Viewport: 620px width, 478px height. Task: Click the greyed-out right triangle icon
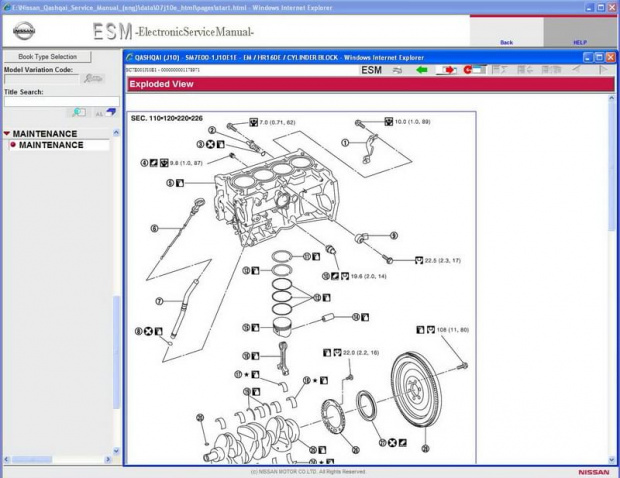point(603,70)
